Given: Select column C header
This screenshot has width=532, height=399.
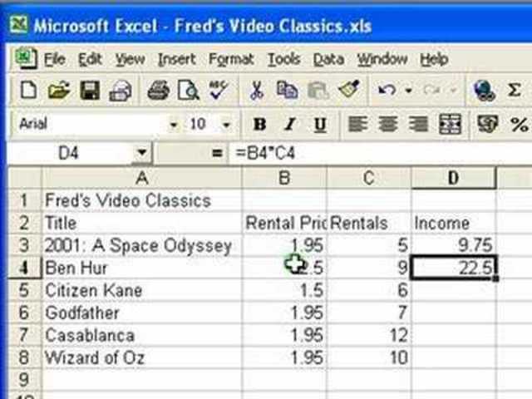Looking at the screenshot, I should [369, 177].
